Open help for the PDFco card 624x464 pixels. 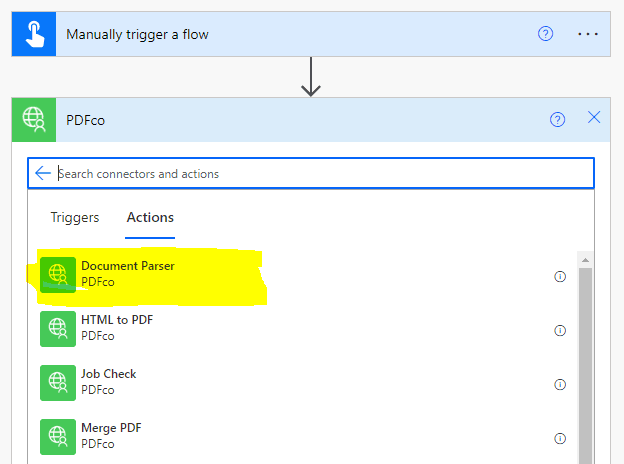pos(557,119)
